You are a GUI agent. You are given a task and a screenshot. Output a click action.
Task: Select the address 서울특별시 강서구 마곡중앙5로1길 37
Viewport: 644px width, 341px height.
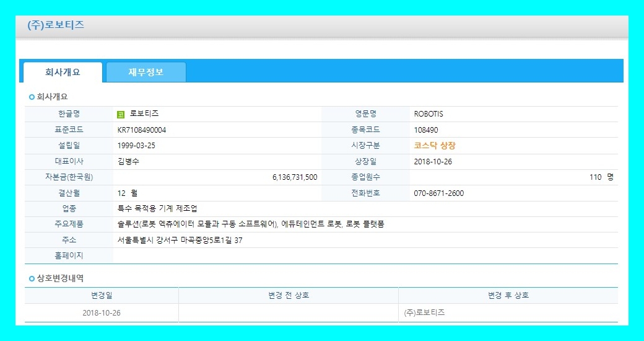[180, 240]
